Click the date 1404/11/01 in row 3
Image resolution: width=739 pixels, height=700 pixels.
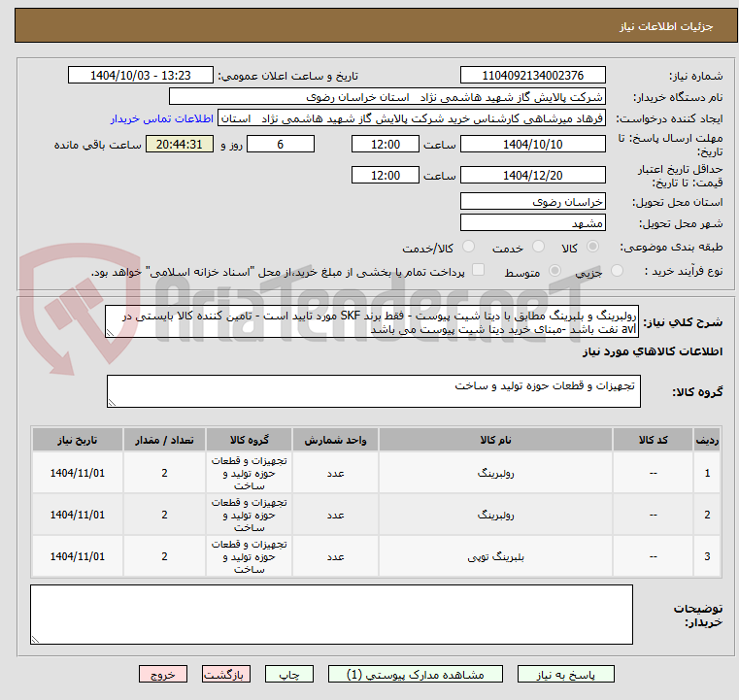pos(78,556)
